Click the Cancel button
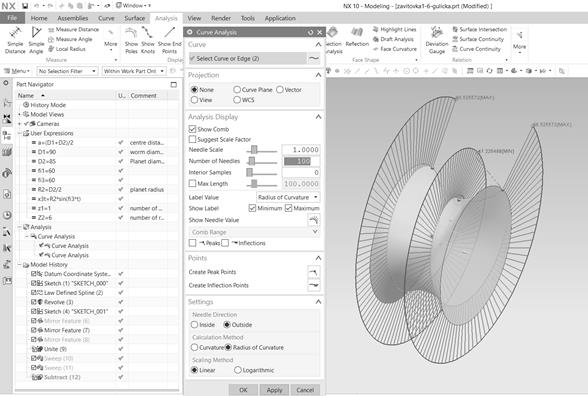Image resolution: width=588 pixels, height=396 pixels. pyautogui.click(x=305, y=390)
